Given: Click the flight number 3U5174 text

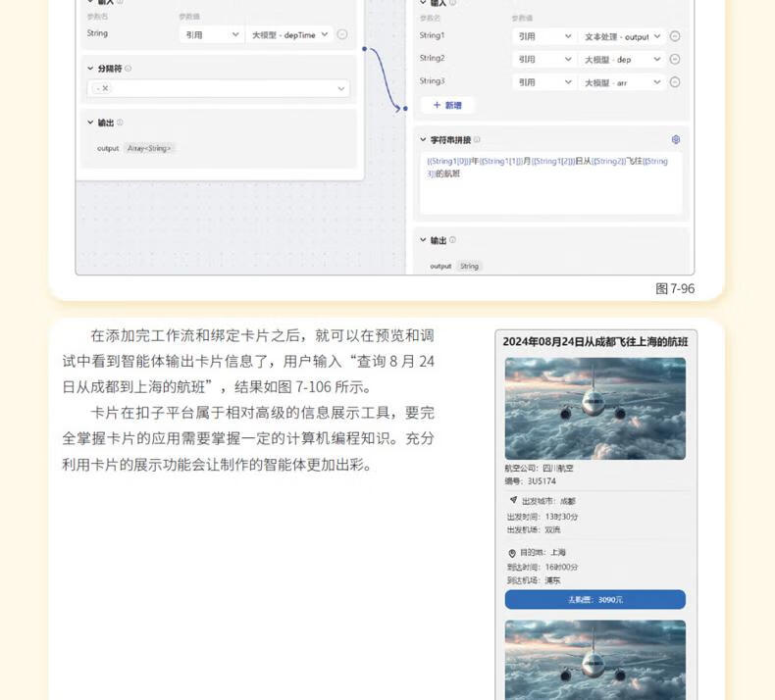Looking at the screenshot, I should [x=542, y=481].
